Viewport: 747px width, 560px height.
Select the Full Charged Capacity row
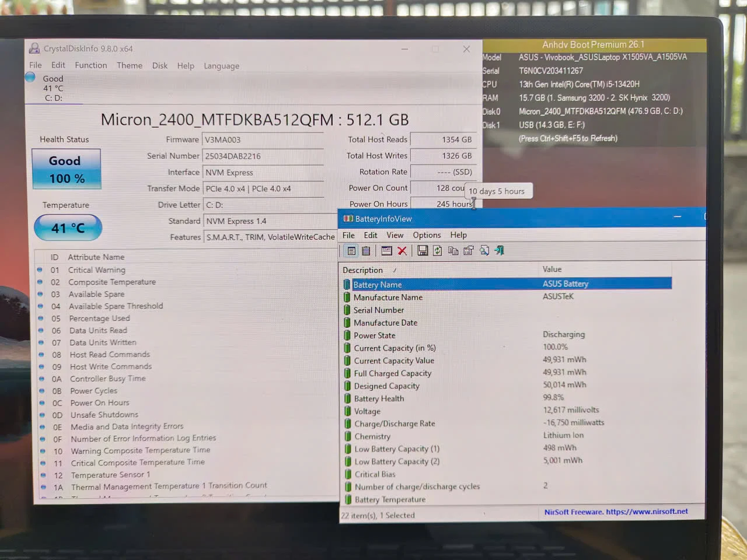(x=507, y=373)
